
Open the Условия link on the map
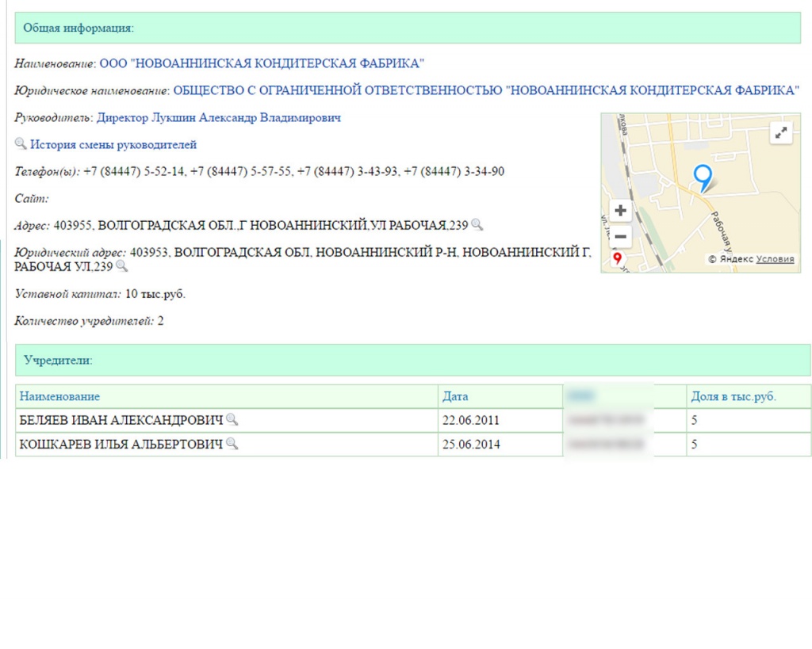point(775,259)
